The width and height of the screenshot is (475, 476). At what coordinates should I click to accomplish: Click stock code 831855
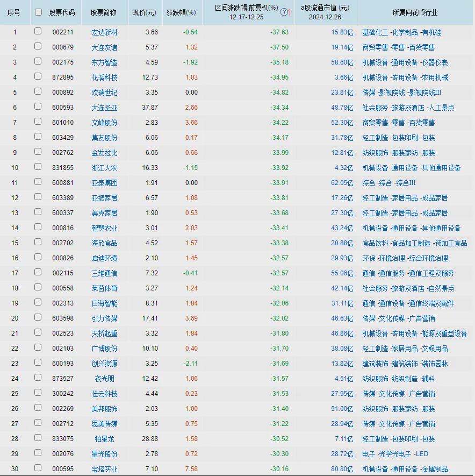point(63,168)
